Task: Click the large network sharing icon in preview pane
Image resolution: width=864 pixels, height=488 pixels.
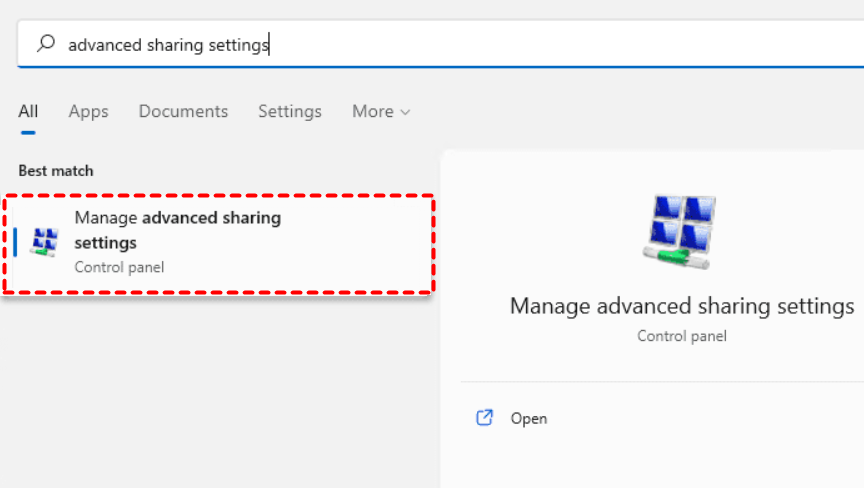Action: tap(679, 232)
